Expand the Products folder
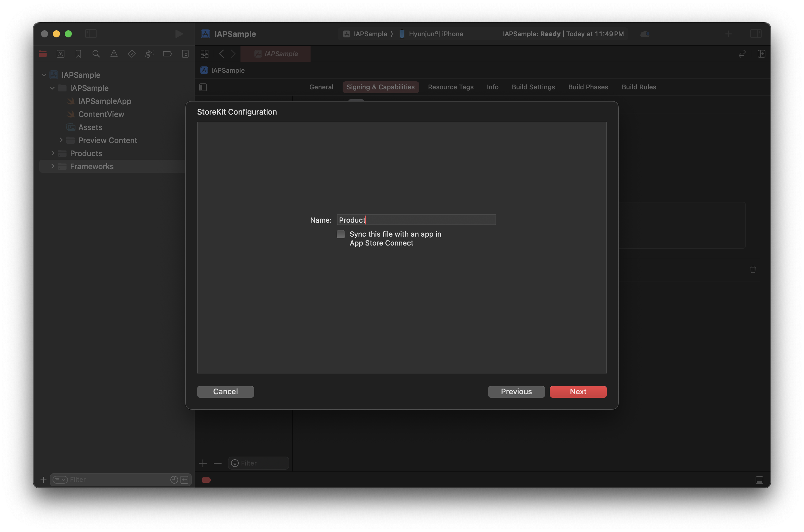The width and height of the screenshot is (804, 532). [x=53, y=153]
